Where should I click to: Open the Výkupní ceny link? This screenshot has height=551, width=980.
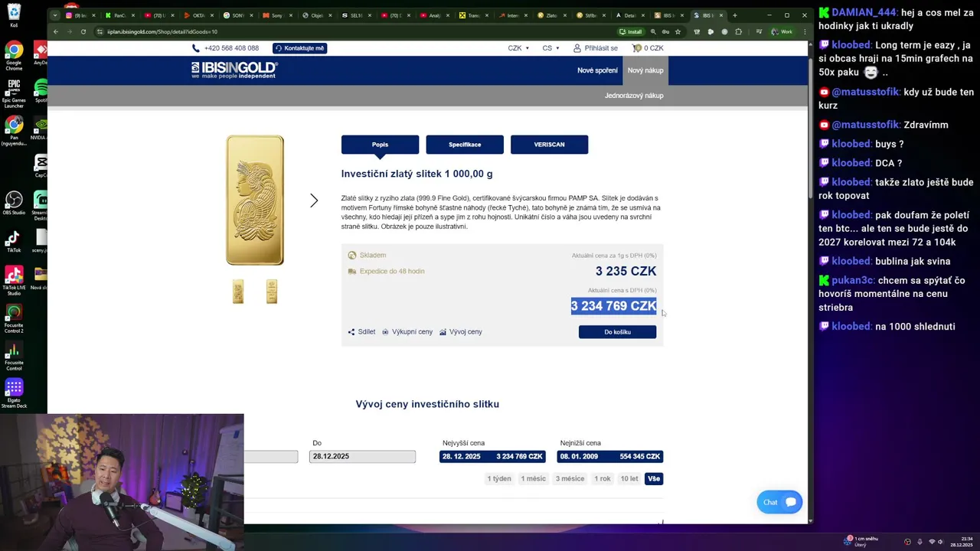click(407, 332)
